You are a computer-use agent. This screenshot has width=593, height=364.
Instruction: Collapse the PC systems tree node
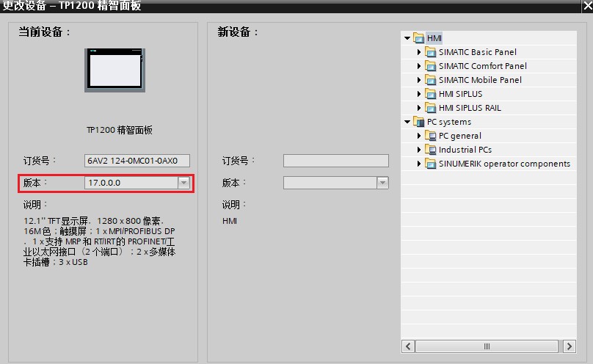tap(407, 122)
